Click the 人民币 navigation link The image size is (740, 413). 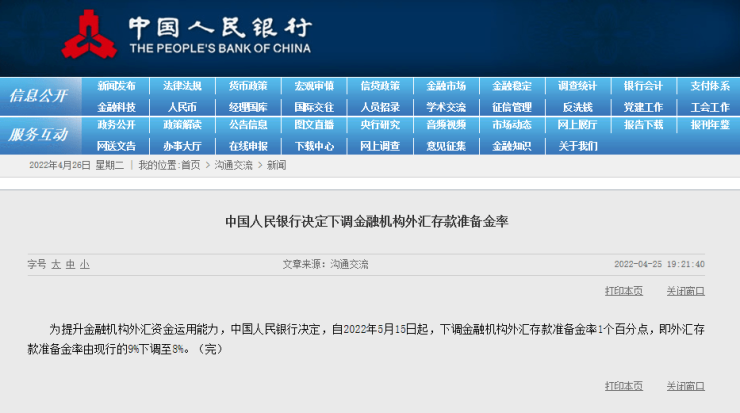(182, 107)
